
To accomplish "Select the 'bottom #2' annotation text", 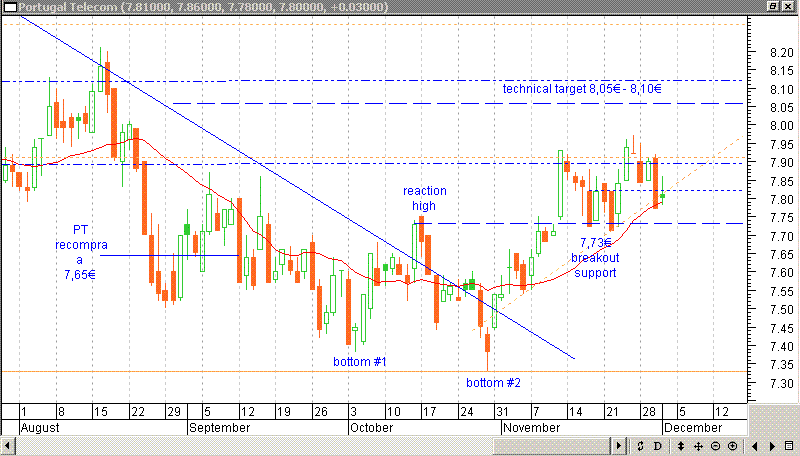I will (x=493, y=383).
